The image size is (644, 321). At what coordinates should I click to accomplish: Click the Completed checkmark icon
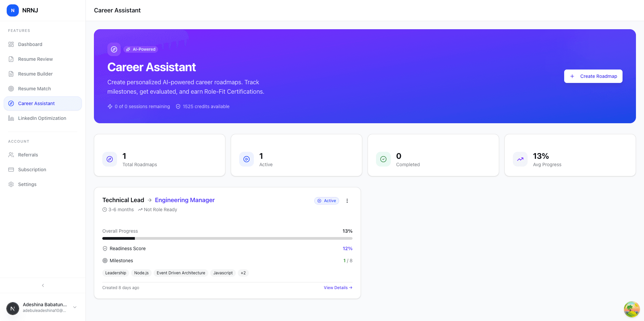pyautogui.click(x=383, y=159)
